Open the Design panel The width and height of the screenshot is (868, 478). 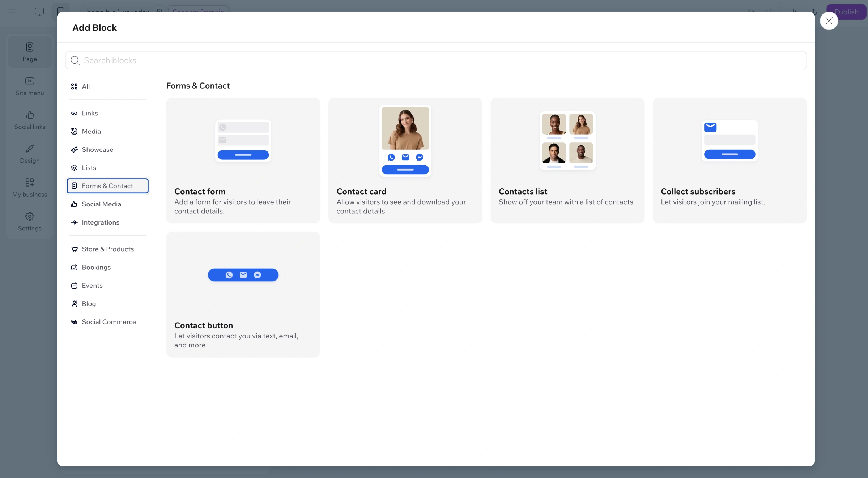click(x=30, y=154)
